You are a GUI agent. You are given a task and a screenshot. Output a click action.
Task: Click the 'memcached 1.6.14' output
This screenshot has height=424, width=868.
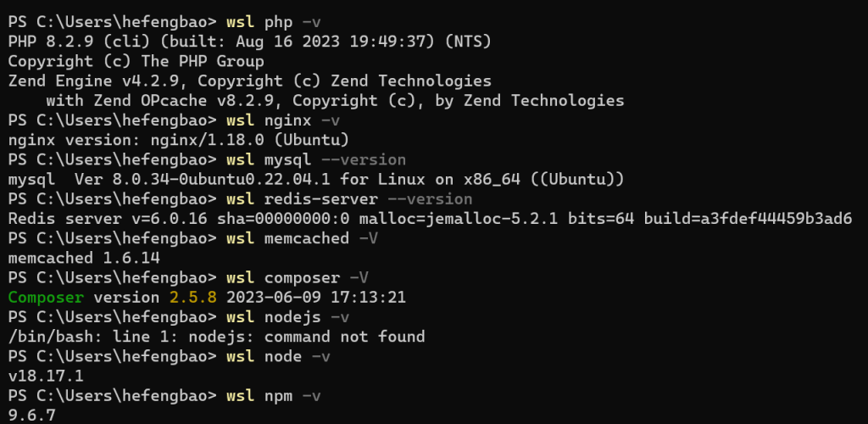point(84,258)
